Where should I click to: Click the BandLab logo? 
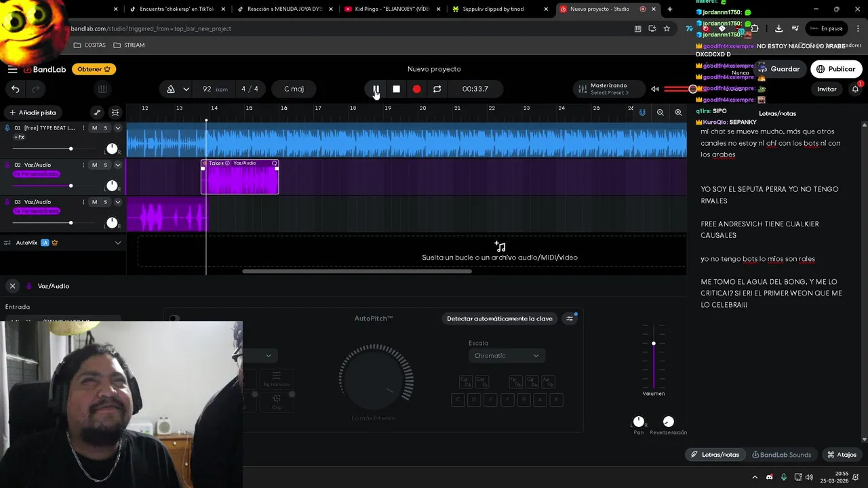(x=45, y=69)
